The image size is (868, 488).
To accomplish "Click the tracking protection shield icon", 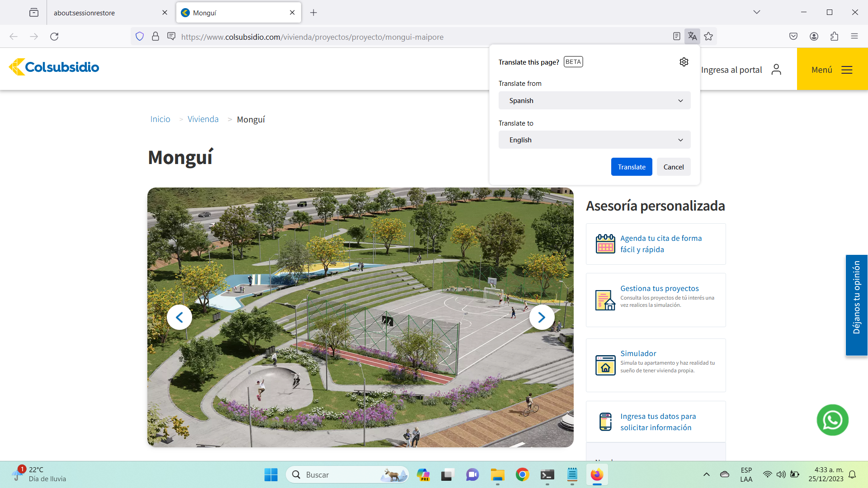I will [140, 37].
